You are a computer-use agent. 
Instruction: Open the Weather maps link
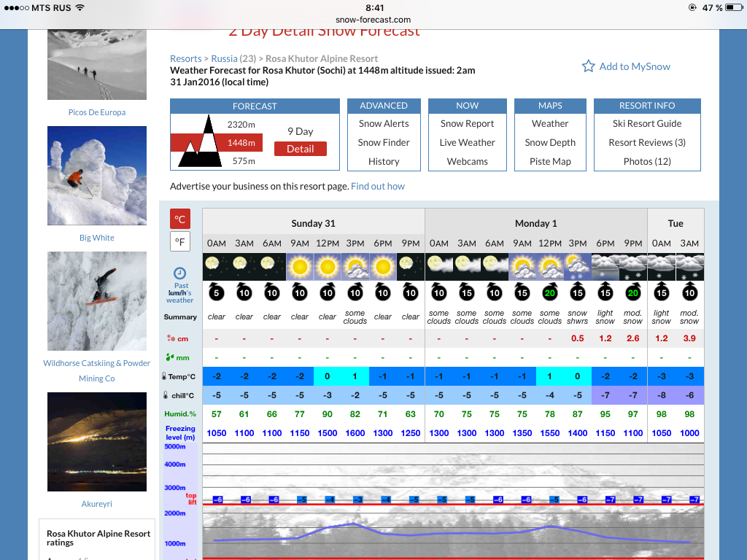coord(550,124)
